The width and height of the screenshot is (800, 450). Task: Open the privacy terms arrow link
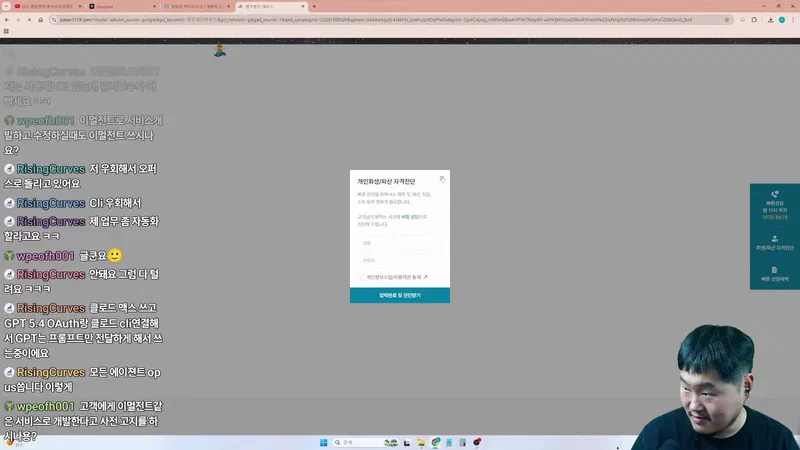[425, 277]
